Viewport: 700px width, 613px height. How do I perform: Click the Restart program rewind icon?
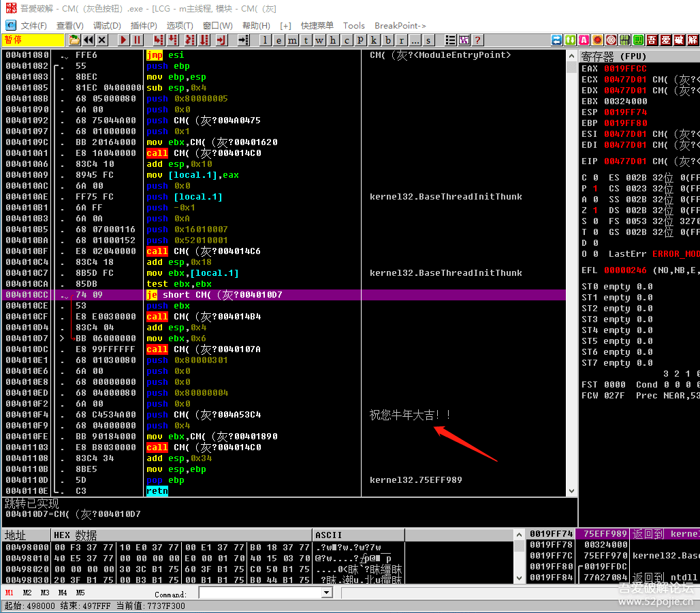[89, 40]
